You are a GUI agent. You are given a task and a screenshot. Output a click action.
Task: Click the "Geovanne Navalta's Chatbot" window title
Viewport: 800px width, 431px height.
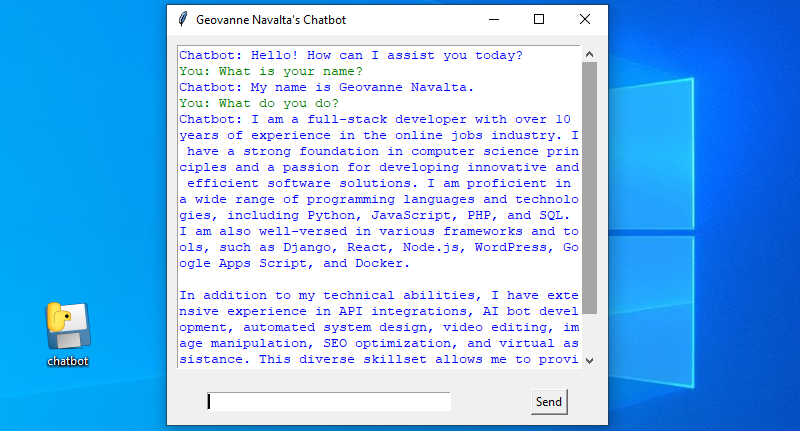pyautogui.click(x=271, y=19)
